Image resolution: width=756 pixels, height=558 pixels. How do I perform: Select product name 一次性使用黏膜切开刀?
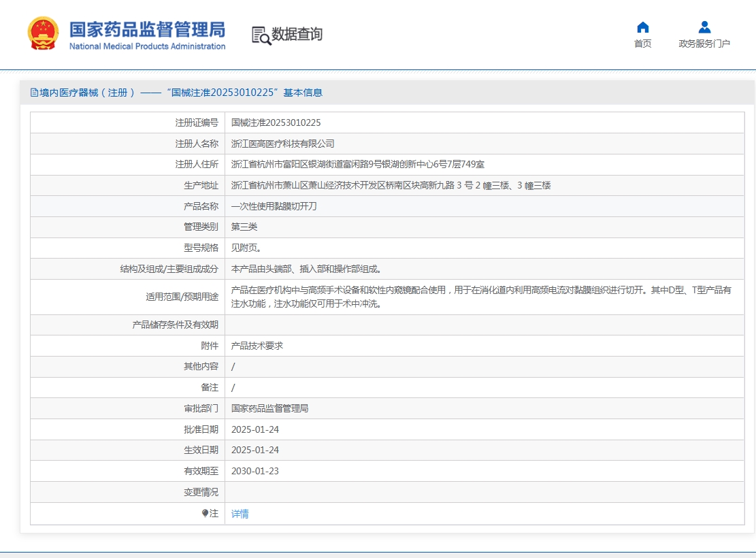pos(274,206)
